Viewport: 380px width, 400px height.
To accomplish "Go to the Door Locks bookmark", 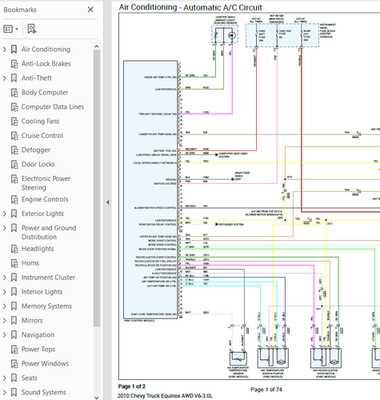I will point(38,164).
